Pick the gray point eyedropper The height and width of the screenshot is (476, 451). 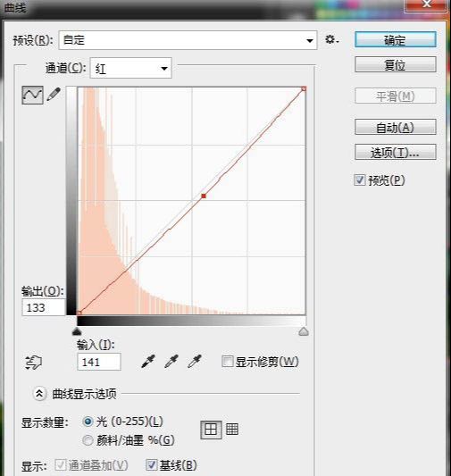pos(171,362)
